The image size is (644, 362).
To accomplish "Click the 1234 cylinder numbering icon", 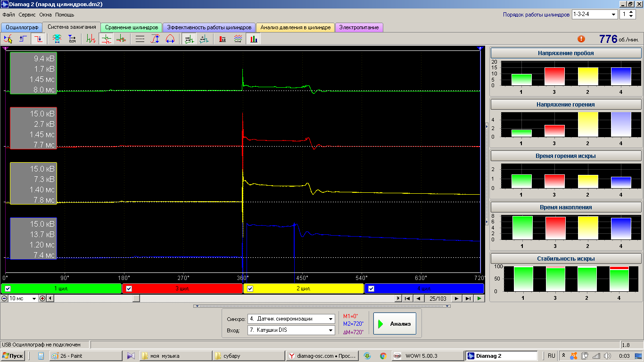I will (x=72, y=39).
